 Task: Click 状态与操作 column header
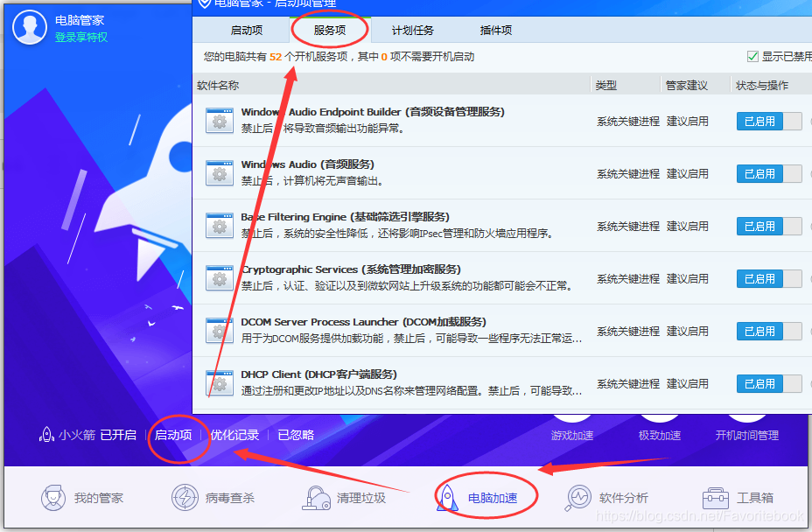pos(762,86)
